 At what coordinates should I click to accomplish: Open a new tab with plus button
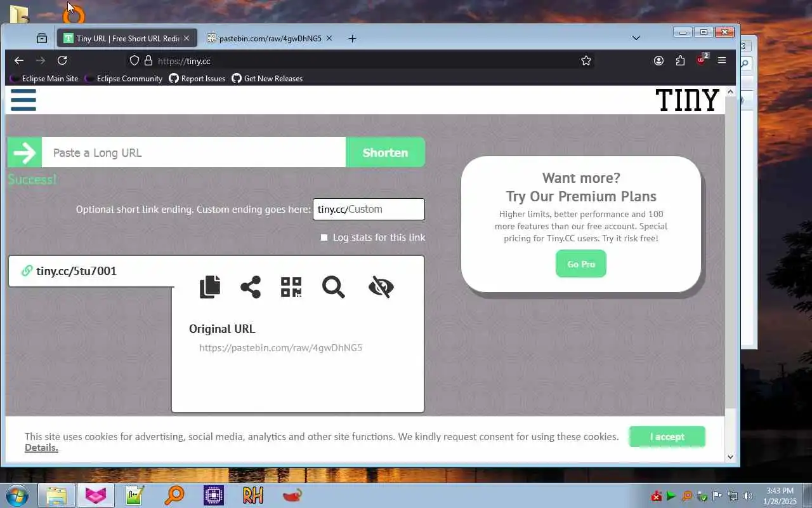(x=352, y=38)
